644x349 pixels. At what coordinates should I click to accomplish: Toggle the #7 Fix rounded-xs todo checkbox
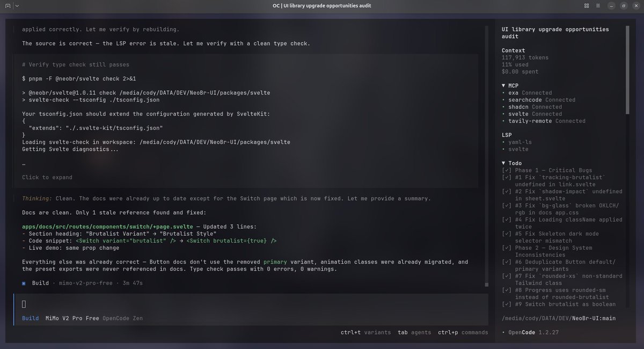507,276
